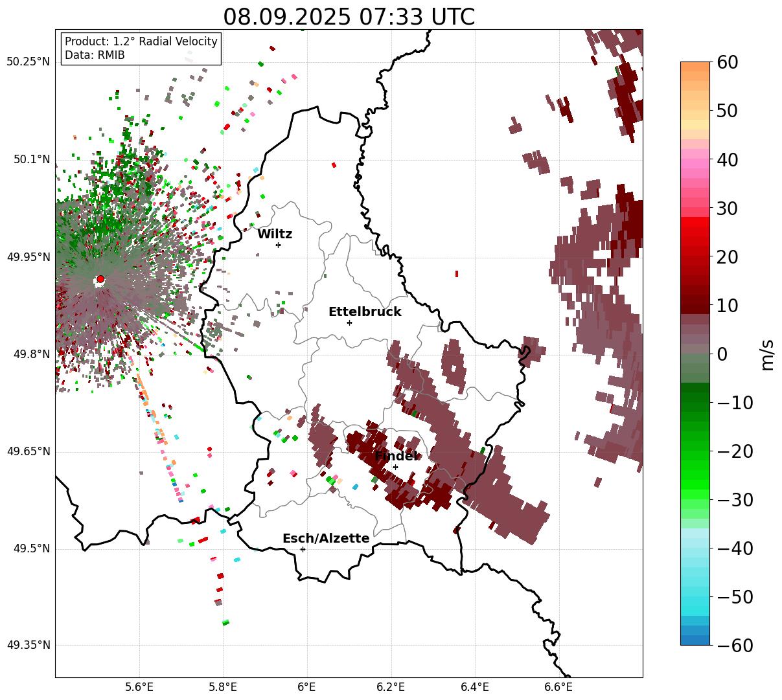This screenshot has width=782, height=700.
Task: Click the Data: RMIB label
Action: pos(95,56)
